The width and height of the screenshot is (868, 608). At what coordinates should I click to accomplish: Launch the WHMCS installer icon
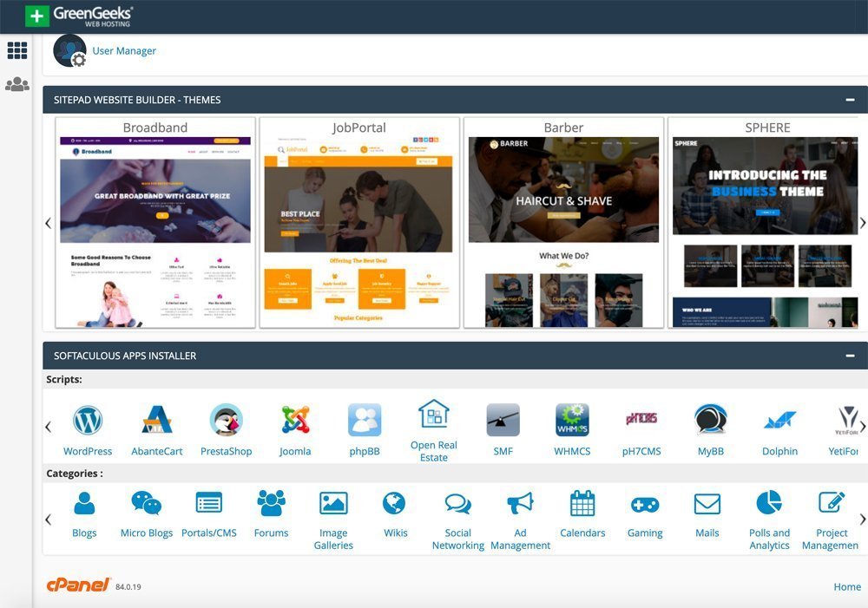tap(572, 420)
